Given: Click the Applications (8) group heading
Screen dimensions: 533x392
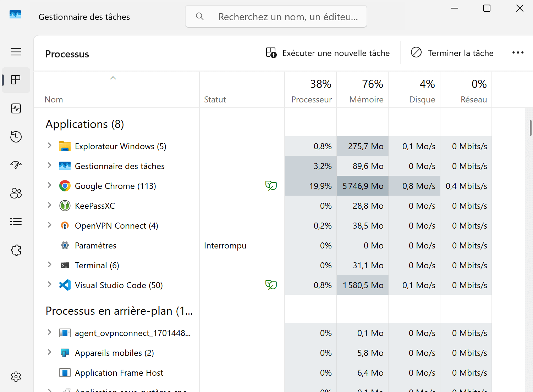Looking at the screenshot, I should (85, 124).
